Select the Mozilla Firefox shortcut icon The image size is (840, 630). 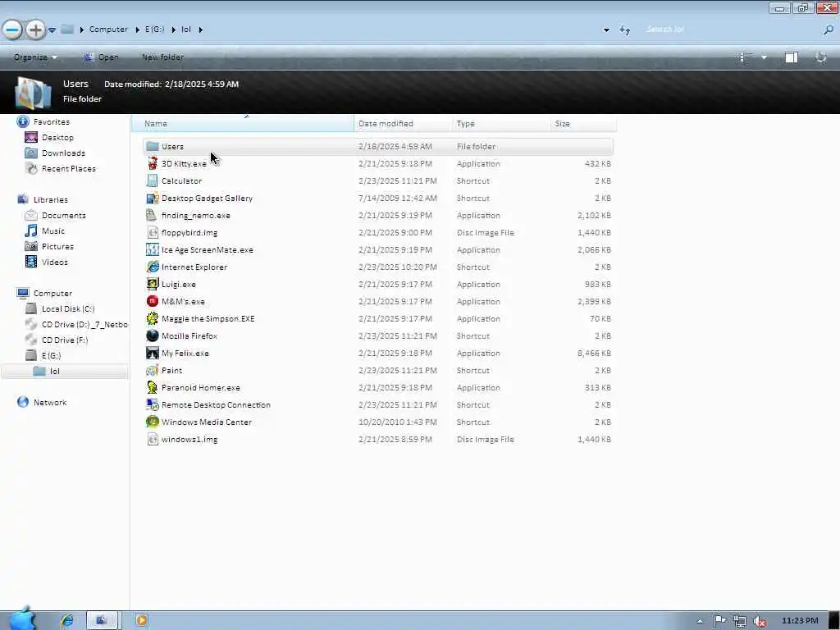pyautogui.click(x=153, y=336)
